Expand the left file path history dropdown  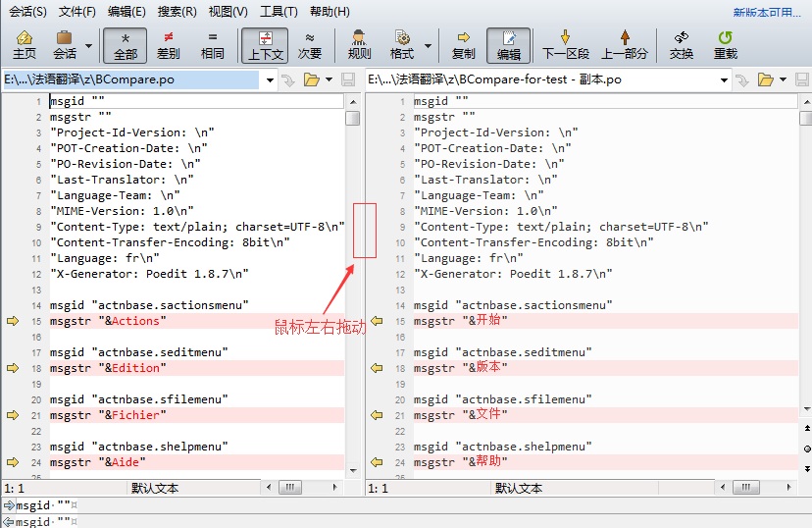click(270, 79)
